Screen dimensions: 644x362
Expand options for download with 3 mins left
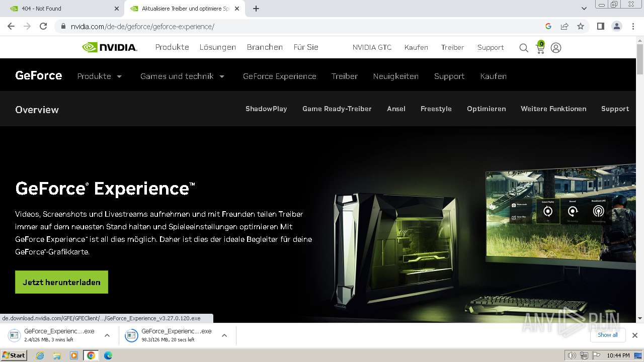[107, 335]
